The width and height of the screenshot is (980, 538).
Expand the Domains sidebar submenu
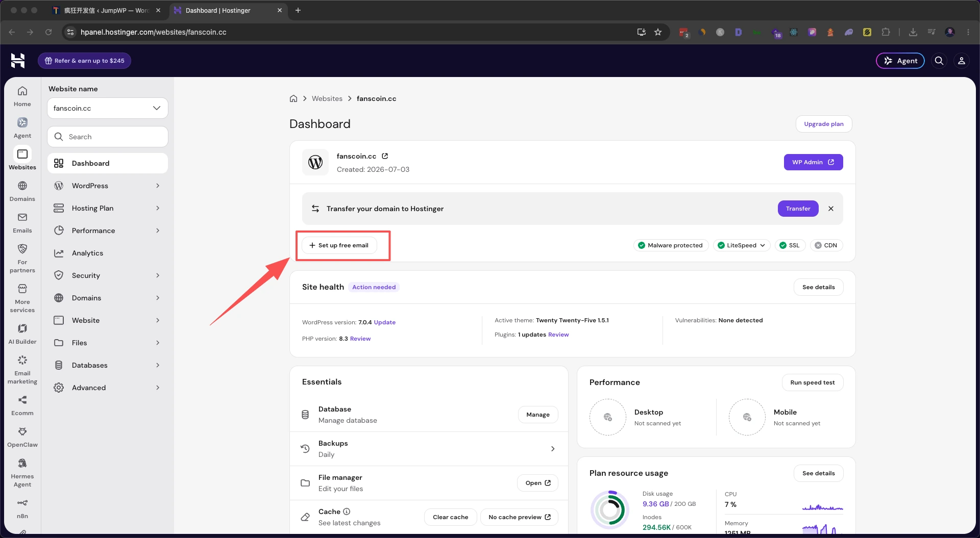[x=108, y=298]
